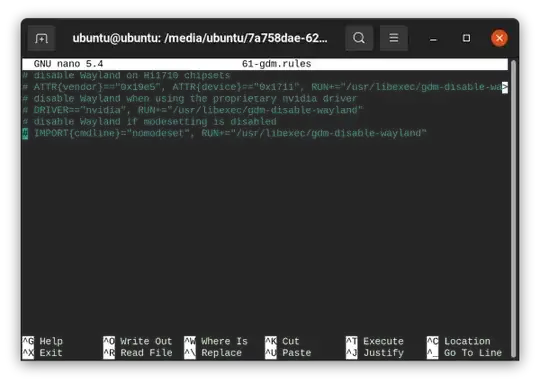This screenshot has width=540, height=384.
Task: Open the hamburger menu in title bar
Action: pyautogui.click(x=394, y=38)
